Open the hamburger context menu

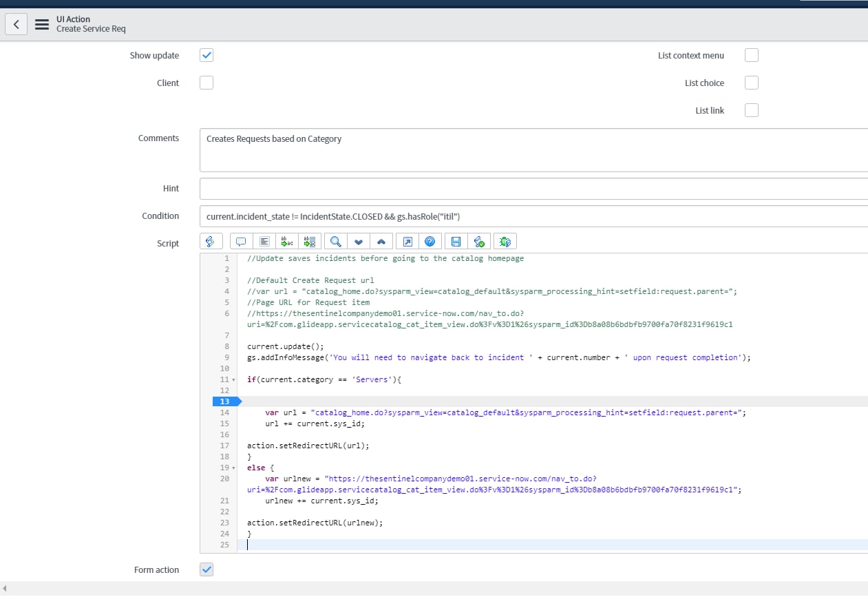tap(42, 24)
